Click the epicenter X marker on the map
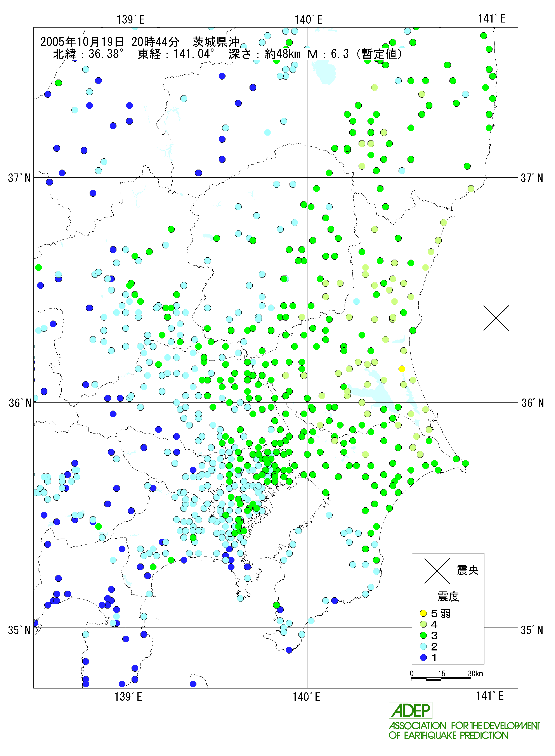This screenshot has height=756, width=555. [x=496, y=318]
